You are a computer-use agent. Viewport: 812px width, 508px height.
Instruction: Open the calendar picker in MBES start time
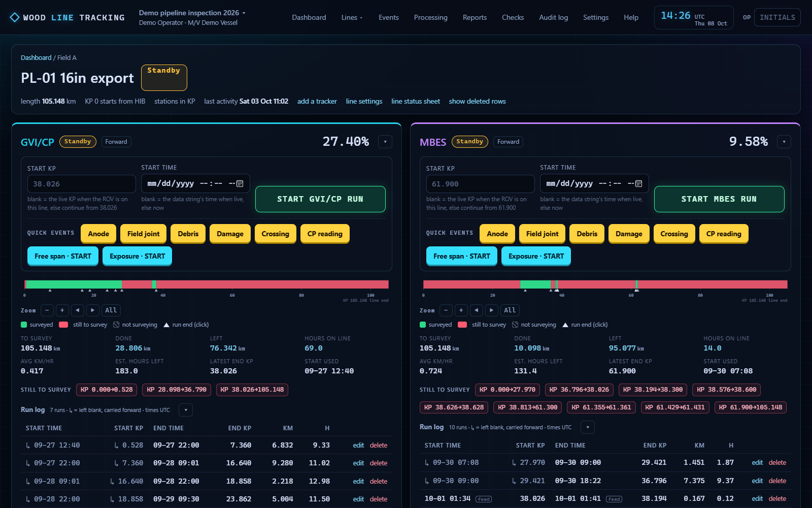coord(638,183)
